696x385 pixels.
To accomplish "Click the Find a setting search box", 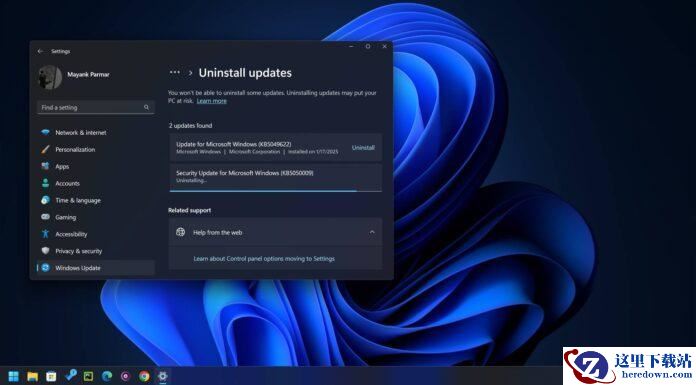I will pos(95,107).
